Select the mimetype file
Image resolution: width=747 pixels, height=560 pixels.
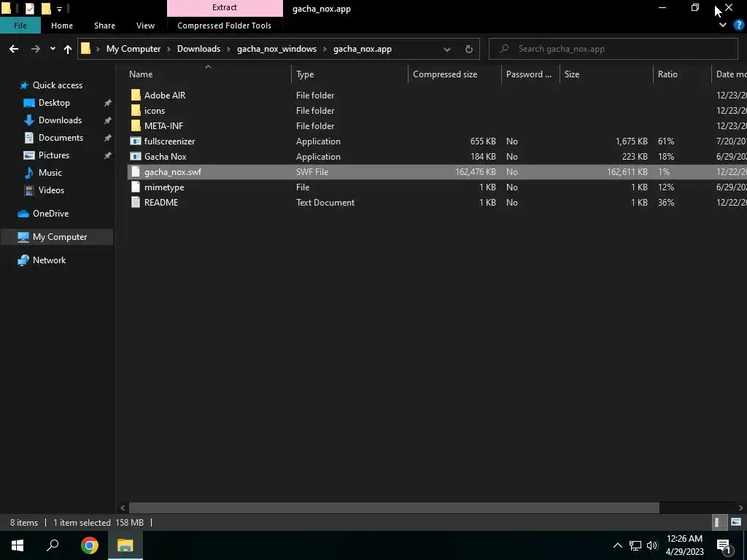click(164, 187)
